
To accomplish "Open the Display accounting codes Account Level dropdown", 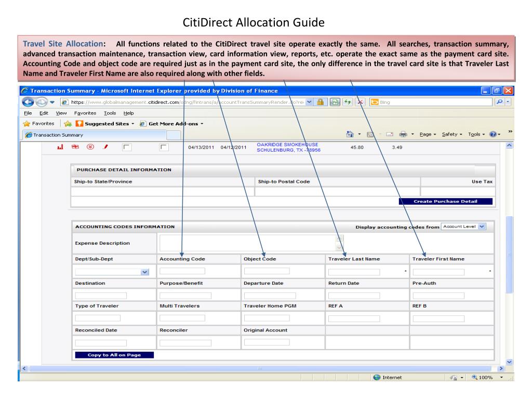I will 463,227.
